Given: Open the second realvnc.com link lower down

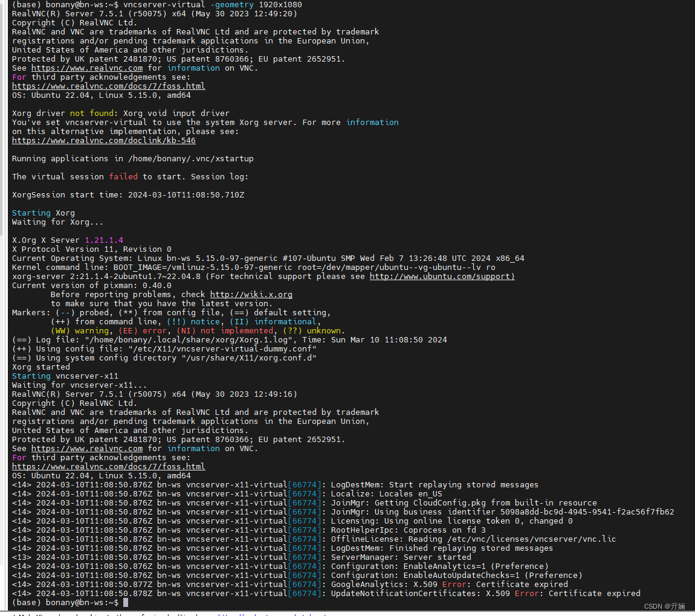Looking at the screenshot, I should tap(86, 448).
